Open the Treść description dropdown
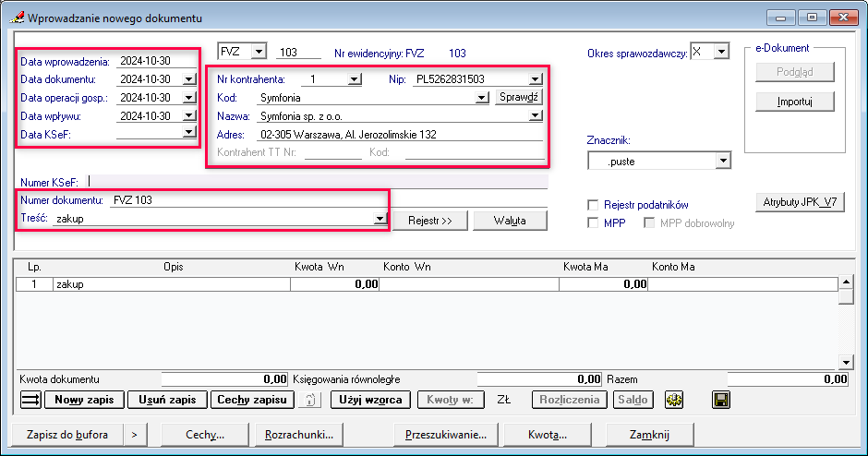The width and height of the screenshot is (868, 456). click(x=379, y=219)
